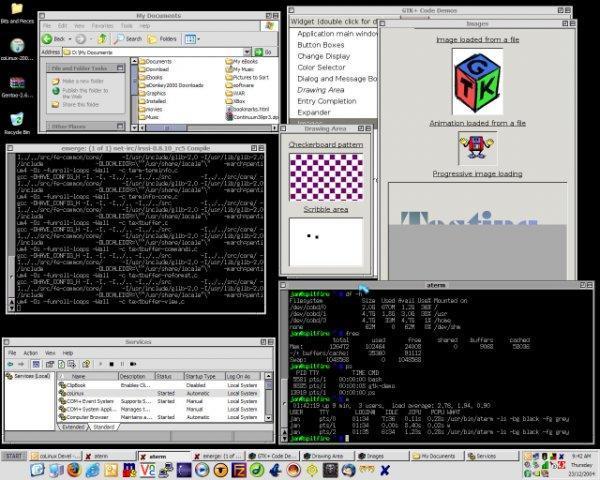The image size is (600, 480).
Task: Click Services list scroll-down arrow
Action: tap(269, 418)
